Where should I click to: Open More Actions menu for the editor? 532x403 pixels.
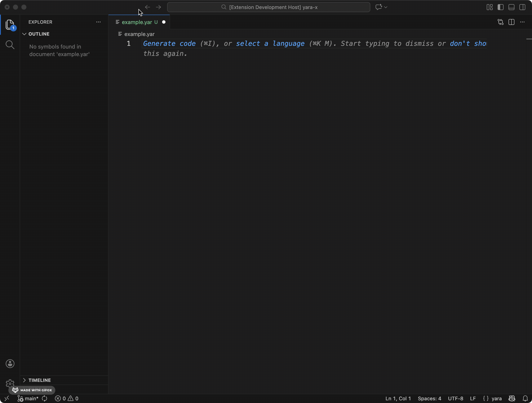click(x=522, y=22)
